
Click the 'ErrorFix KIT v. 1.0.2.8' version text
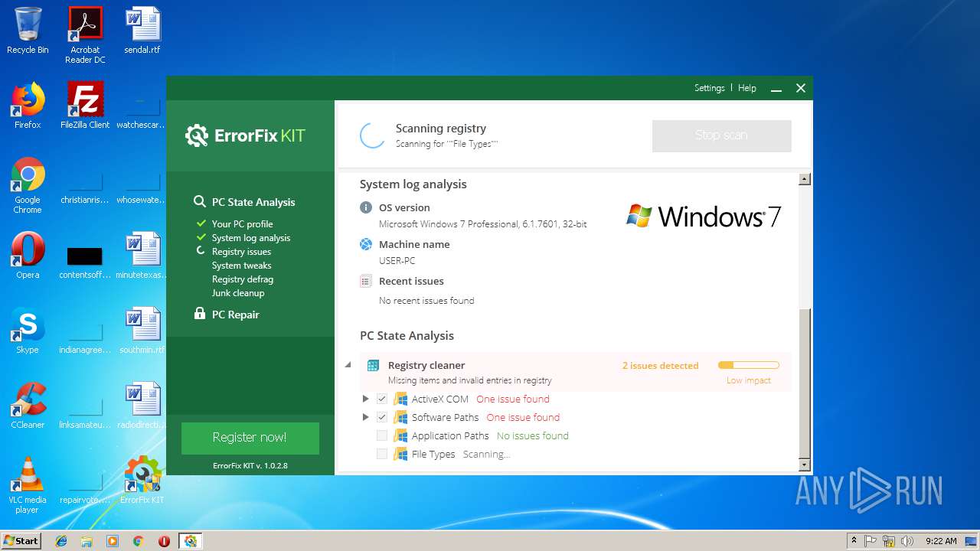[x=250, y=465]
